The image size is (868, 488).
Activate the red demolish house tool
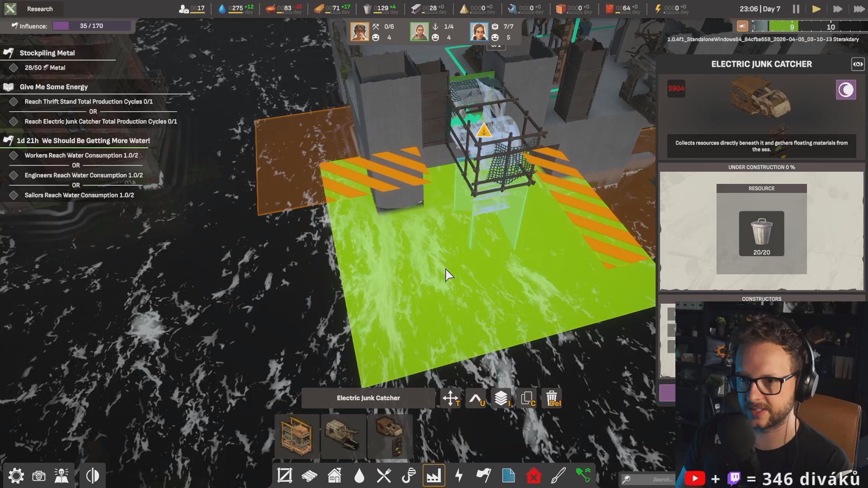[x=533, y=476]
